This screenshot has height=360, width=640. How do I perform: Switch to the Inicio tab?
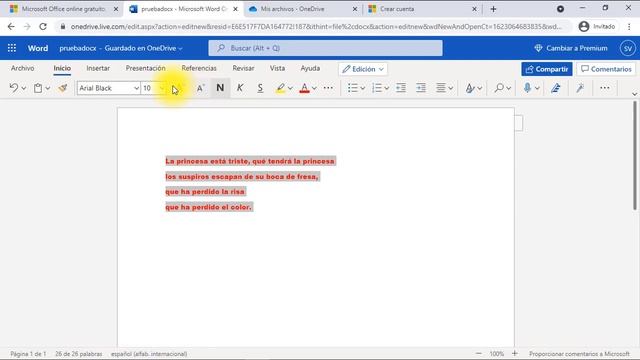tap(62, 68)
